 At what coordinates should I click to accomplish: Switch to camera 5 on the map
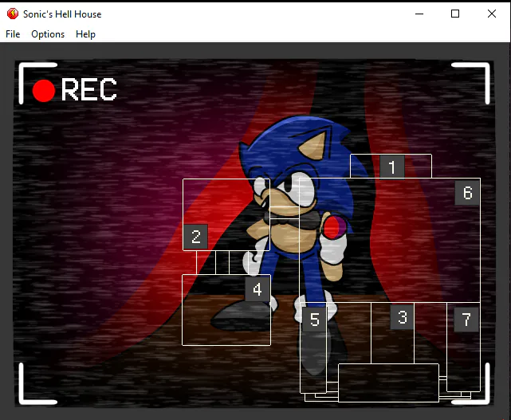[x=314, y=320]
